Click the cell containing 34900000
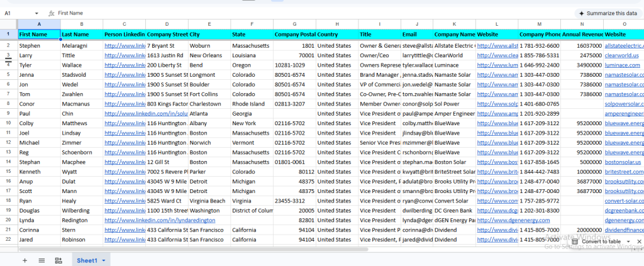The width and height of the screenshot is (644, 266). coord(582,65)
